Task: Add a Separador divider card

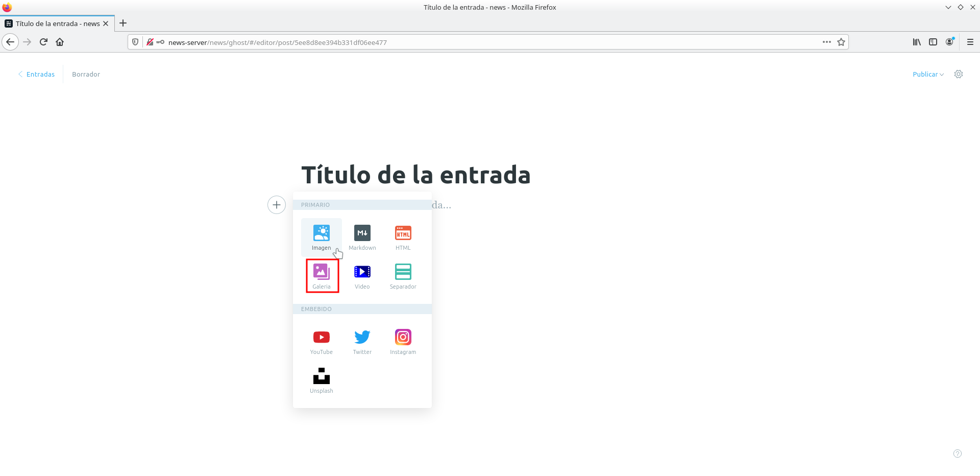Action: pyautogui.click(x=403, y=276)
